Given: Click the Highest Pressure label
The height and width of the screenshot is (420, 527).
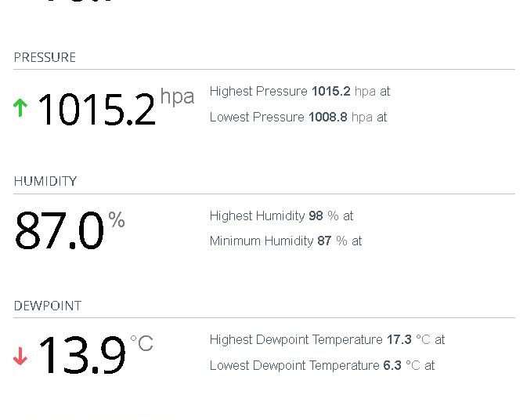Looking at the screenshot, I should coord(258,91).
